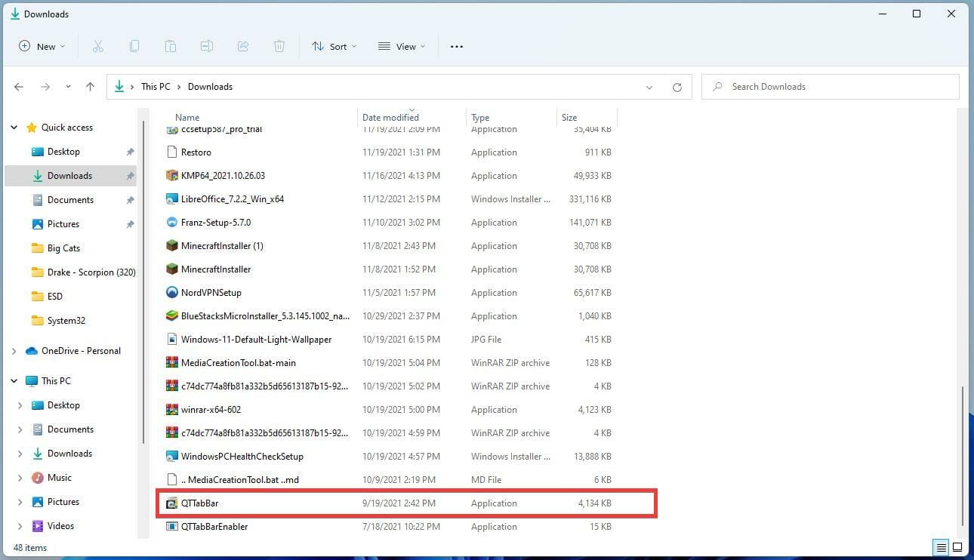Viewport: 974px width, 560px height.
Task: Switch to details view via status bar toggle
Action: pos(941,547)
